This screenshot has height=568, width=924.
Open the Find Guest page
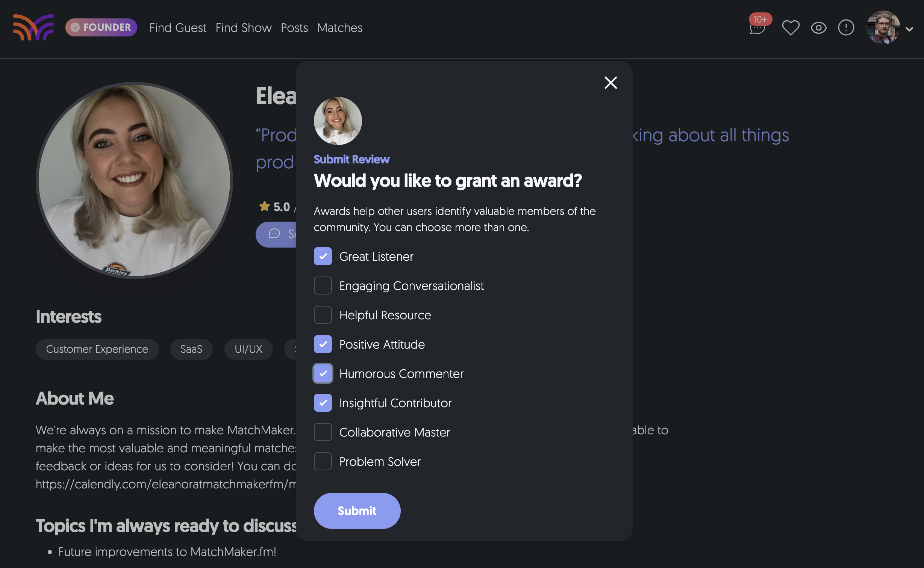coord(178,28)
